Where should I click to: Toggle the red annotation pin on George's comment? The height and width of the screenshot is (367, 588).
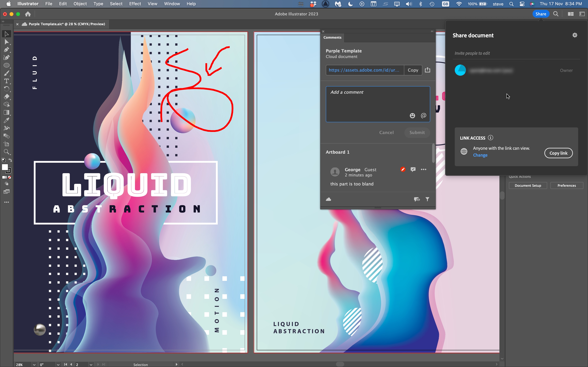pos(403,169)
